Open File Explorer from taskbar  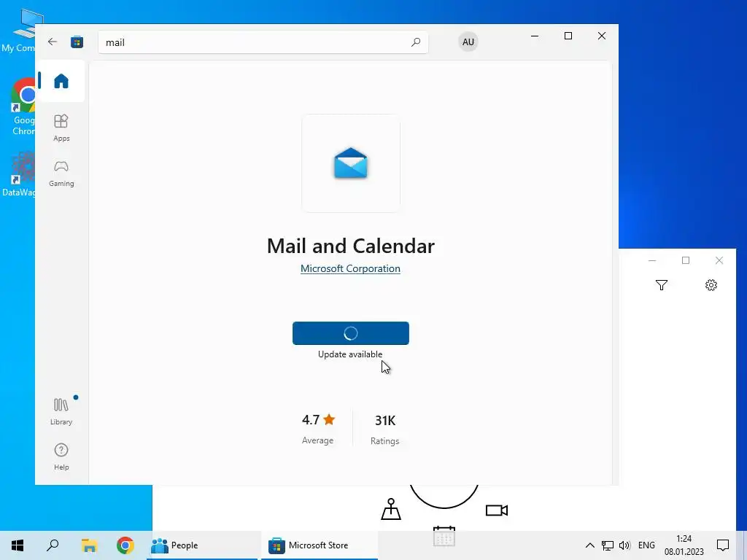pyautogui.click(x=89, y=545)
